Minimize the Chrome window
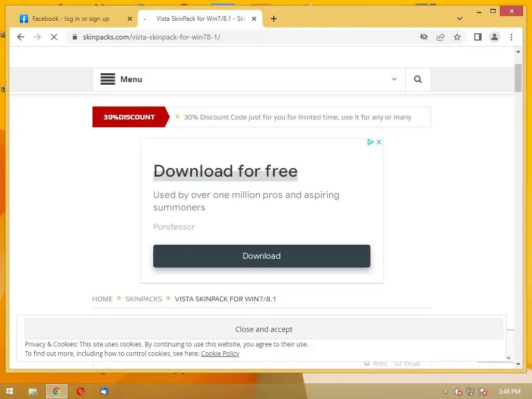The width and height of the screenshot is (532, 399). point(478,11)
